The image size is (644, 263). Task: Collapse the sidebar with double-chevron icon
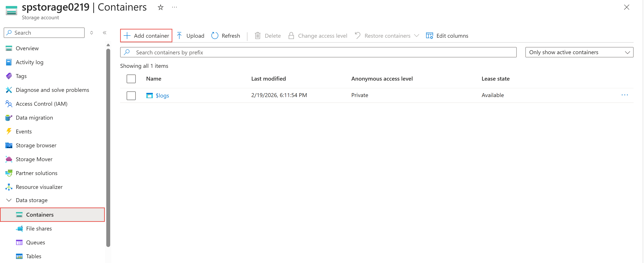105,33
